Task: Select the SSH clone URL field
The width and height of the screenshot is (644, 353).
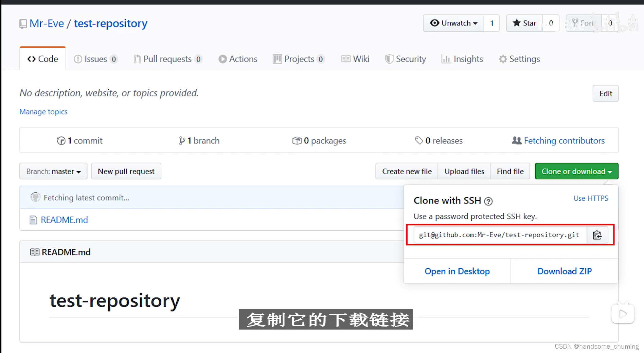Action: point(500,235)
